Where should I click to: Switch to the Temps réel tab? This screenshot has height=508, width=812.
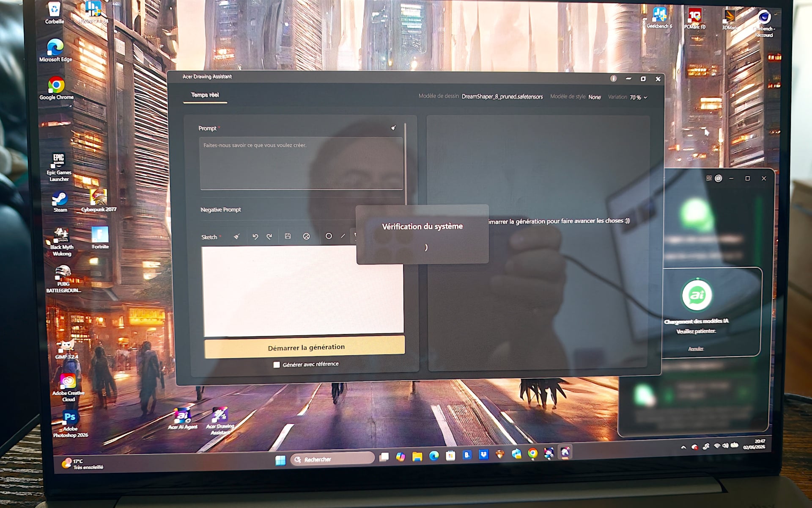(205, 95)
